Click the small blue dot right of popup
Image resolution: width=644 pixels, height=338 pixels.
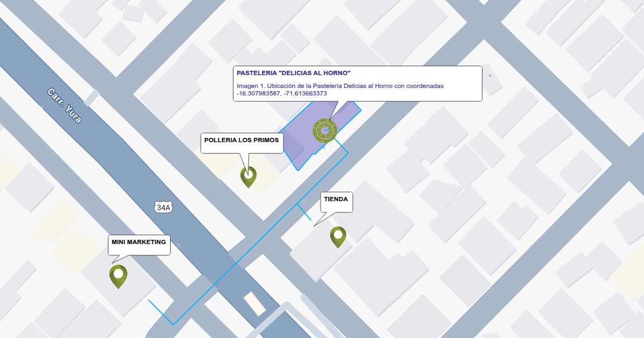pos(490,76)
